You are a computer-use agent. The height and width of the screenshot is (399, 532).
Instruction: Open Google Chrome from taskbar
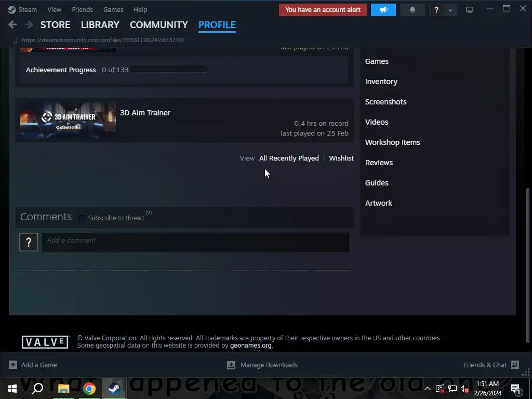[x=89, y=389]
